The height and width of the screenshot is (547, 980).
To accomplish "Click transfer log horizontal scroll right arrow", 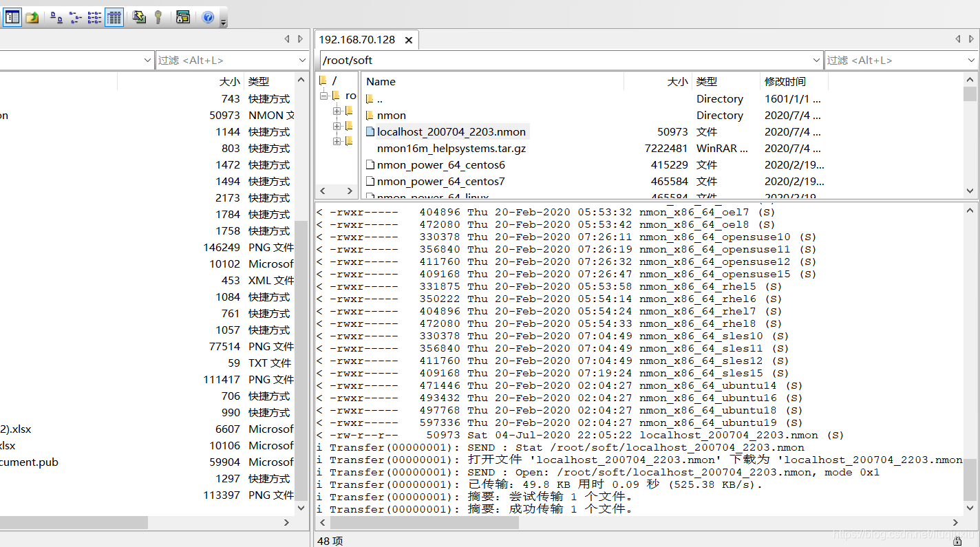I will [x=955, y=523].
